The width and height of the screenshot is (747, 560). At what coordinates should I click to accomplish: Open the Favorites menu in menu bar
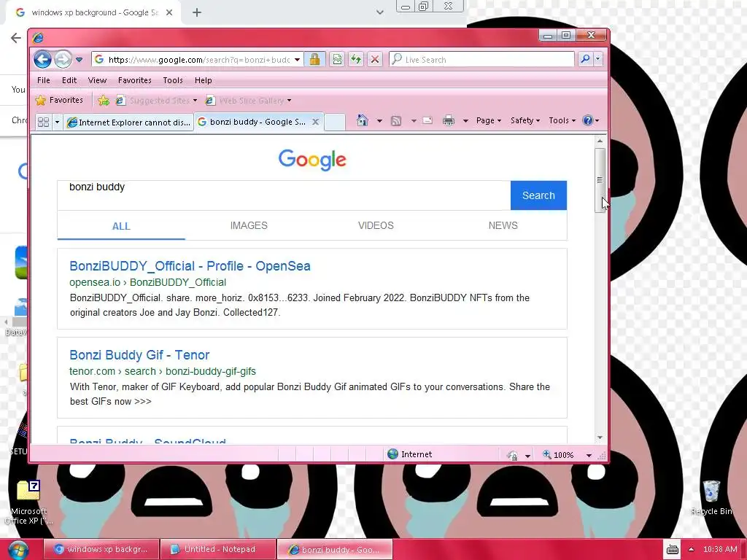point(135,80)
